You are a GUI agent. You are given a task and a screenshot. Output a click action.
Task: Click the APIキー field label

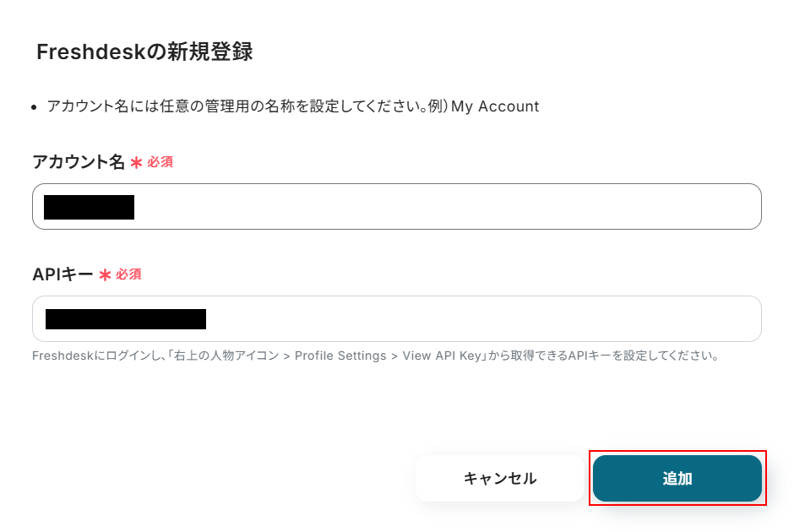coord(63,274)
